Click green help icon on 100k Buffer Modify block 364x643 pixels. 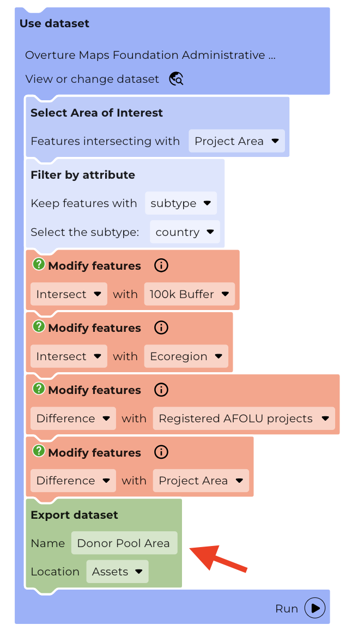coord(39,264)
